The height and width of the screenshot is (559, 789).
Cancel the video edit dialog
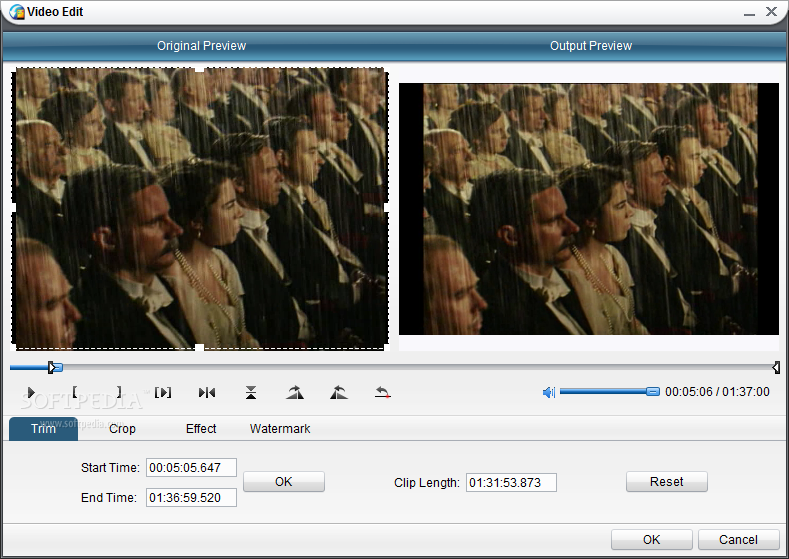(738, 539)
